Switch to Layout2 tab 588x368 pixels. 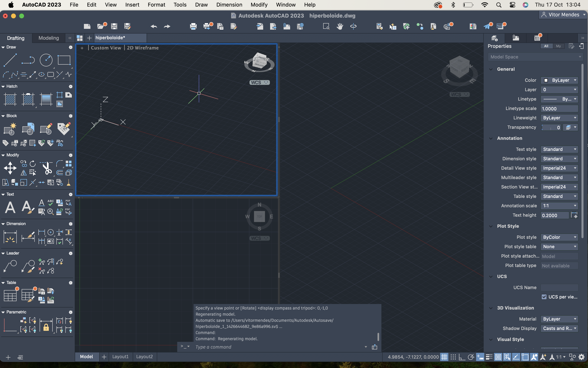point(144,357)
